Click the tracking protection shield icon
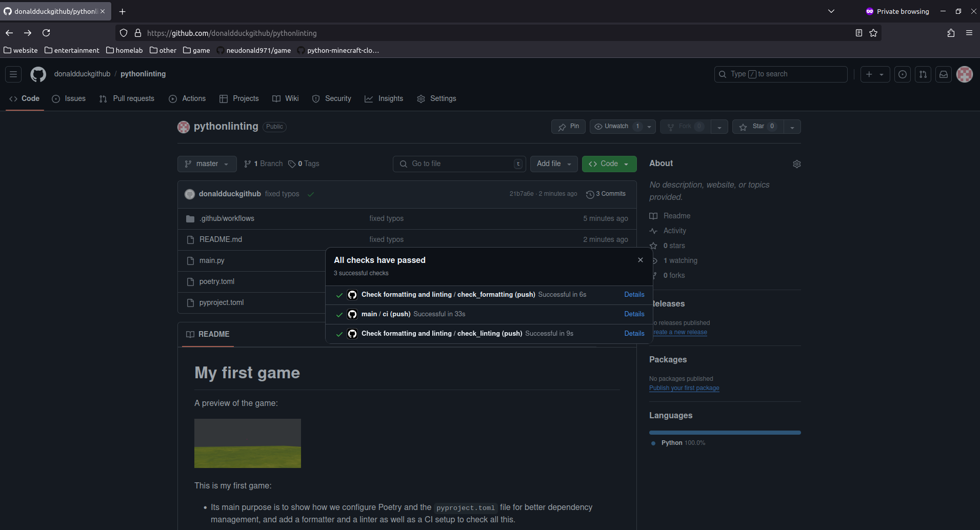Image resolution: width=980 pixels, height=530 pixels. click(124, 33)
